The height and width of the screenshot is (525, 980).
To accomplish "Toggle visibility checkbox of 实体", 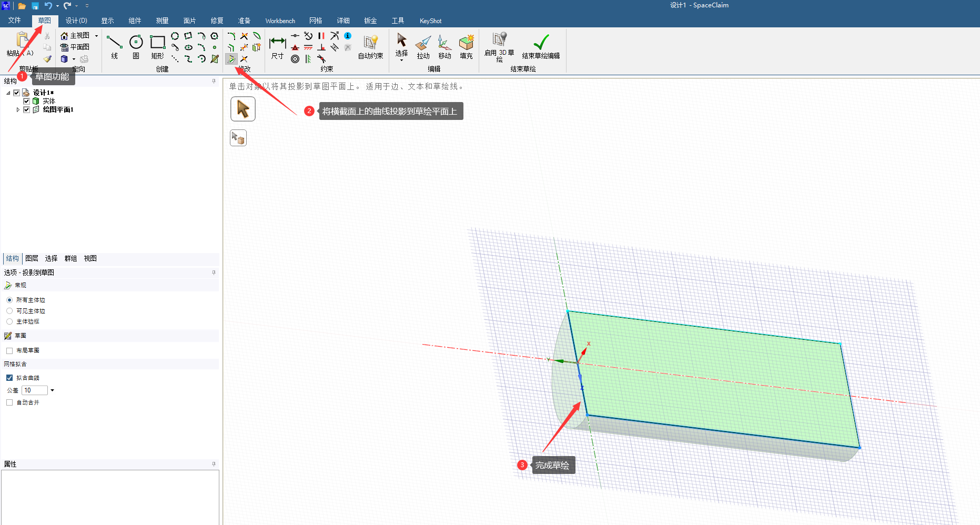I will (x=26, y=101).
